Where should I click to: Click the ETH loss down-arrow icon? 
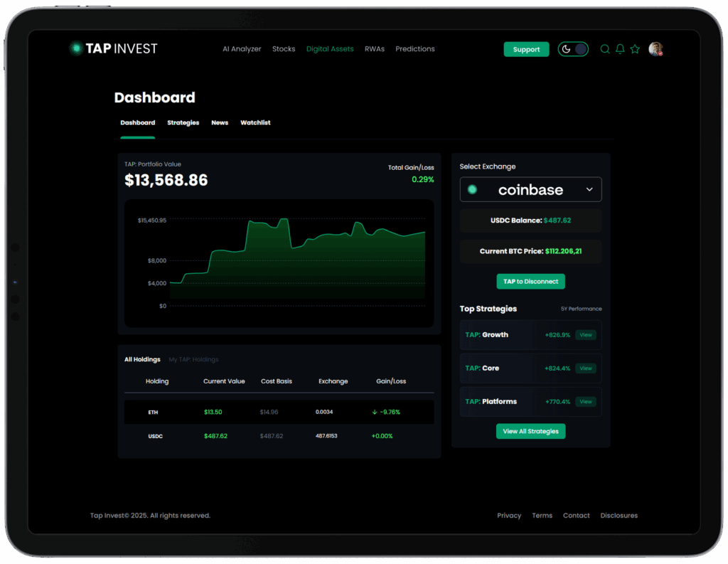pyautogui.click(x=374, y=412)
